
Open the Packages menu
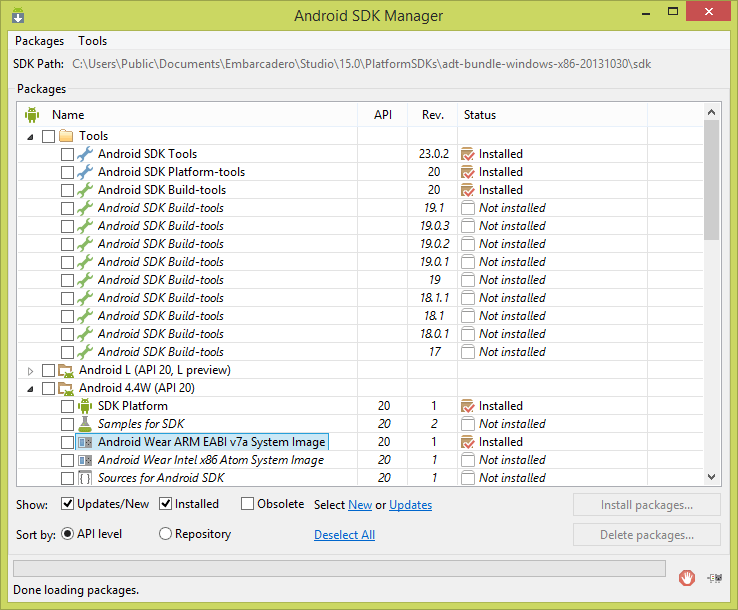click(40, 41)
